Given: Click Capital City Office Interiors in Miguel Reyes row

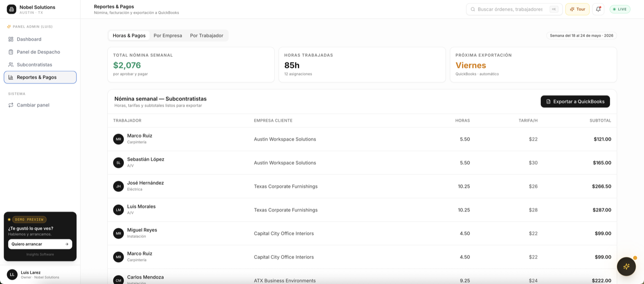Looking at the screenshot, I should click(284, 234).
